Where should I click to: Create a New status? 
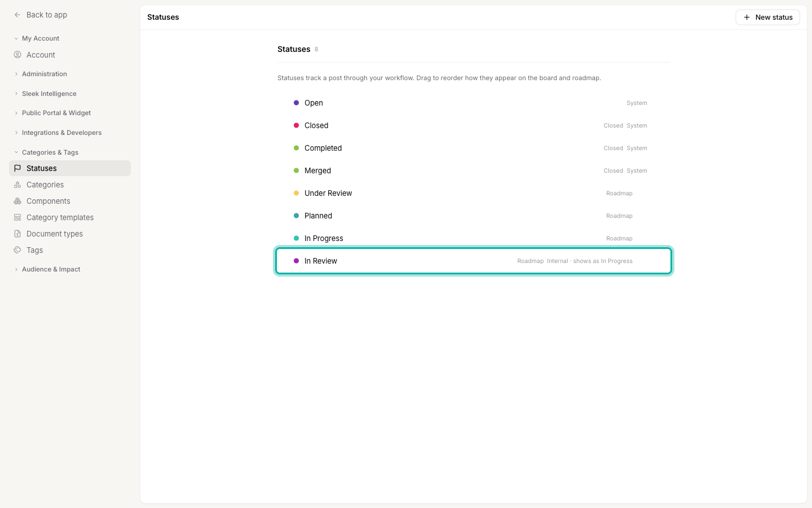(x=767, y=17)
